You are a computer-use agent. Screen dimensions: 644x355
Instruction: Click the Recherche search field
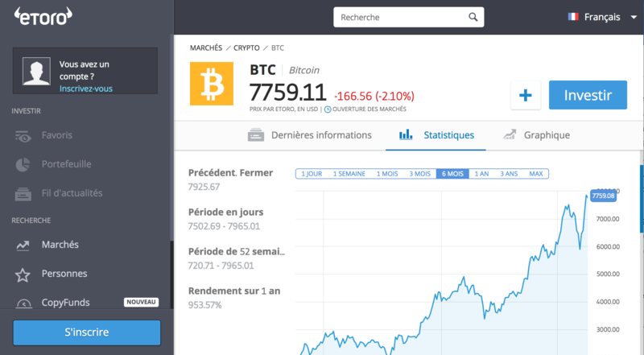click(x=409, y=17)
